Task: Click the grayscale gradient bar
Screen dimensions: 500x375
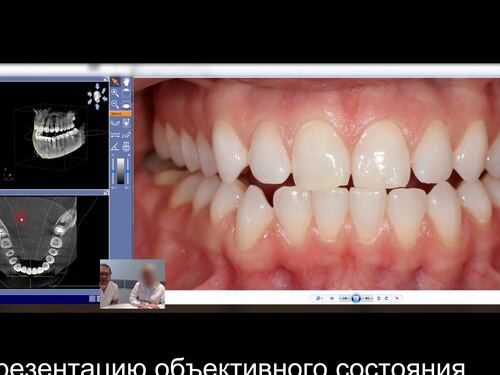Action: pos(120,171)
